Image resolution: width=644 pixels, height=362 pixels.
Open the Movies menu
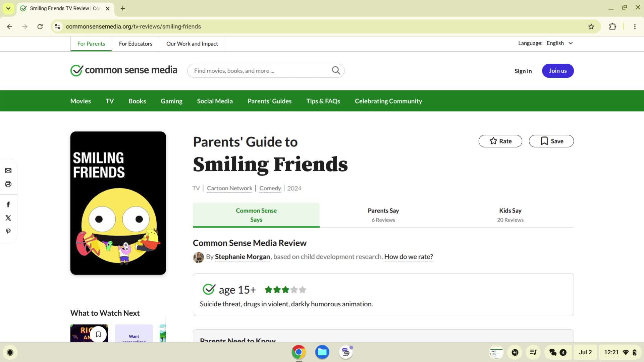(x=80, y=101)
